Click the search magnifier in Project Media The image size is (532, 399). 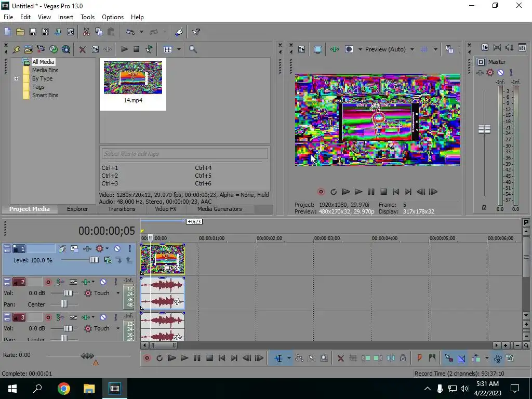tap(193, 49)
